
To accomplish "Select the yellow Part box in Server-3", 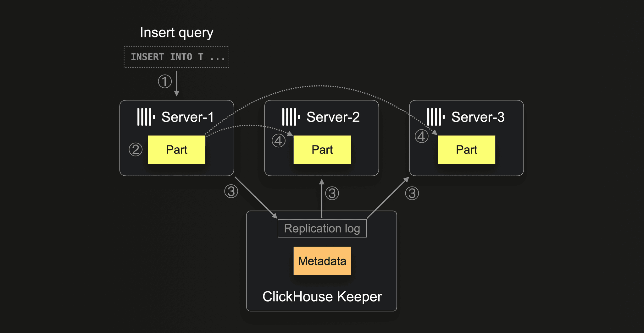I will pyautogui.click(x=466, y=150).
